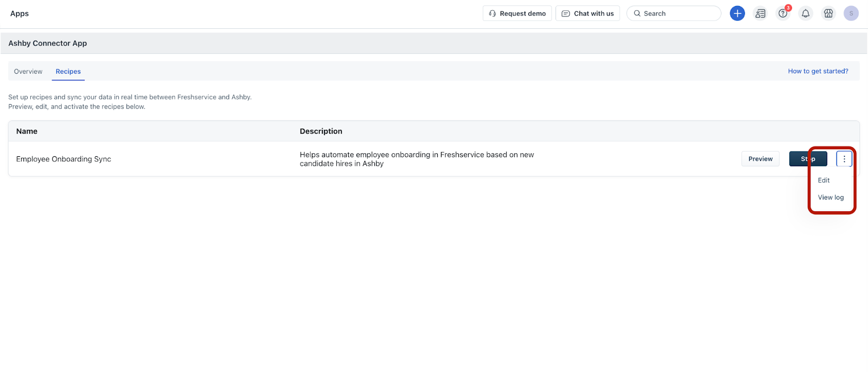Click the blue plus create-new icon
This screenshot has width=868, height=372.
point(737,14)
